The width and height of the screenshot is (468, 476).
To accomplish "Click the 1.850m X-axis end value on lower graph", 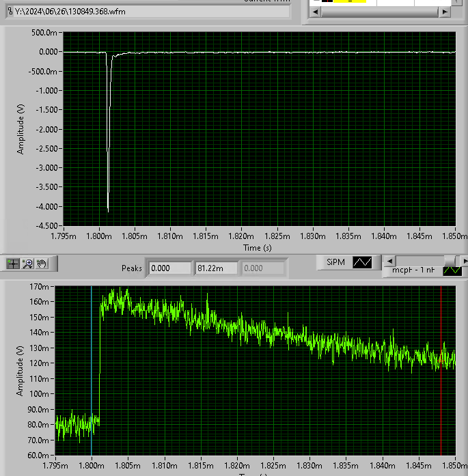I will [x=454, y=466].
